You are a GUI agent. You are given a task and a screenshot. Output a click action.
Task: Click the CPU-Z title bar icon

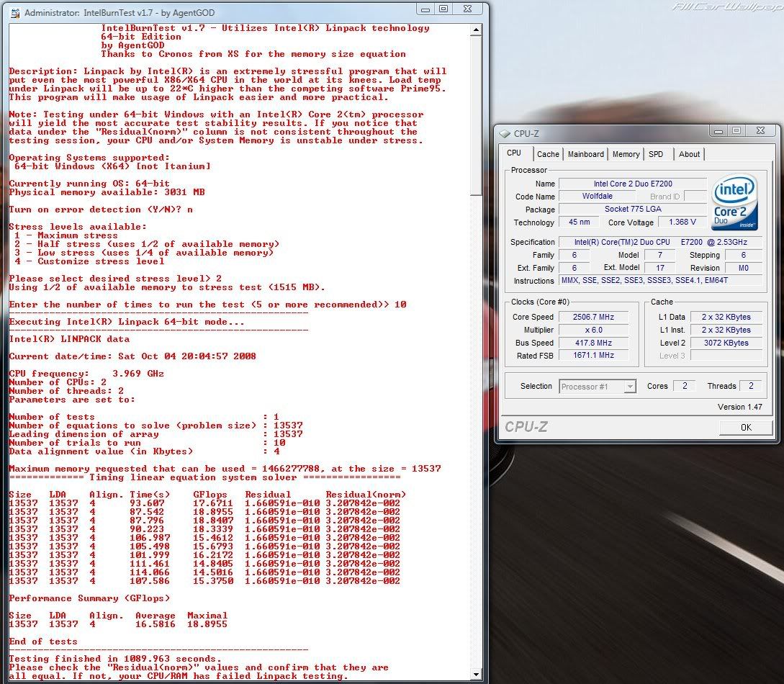point(505,133)
